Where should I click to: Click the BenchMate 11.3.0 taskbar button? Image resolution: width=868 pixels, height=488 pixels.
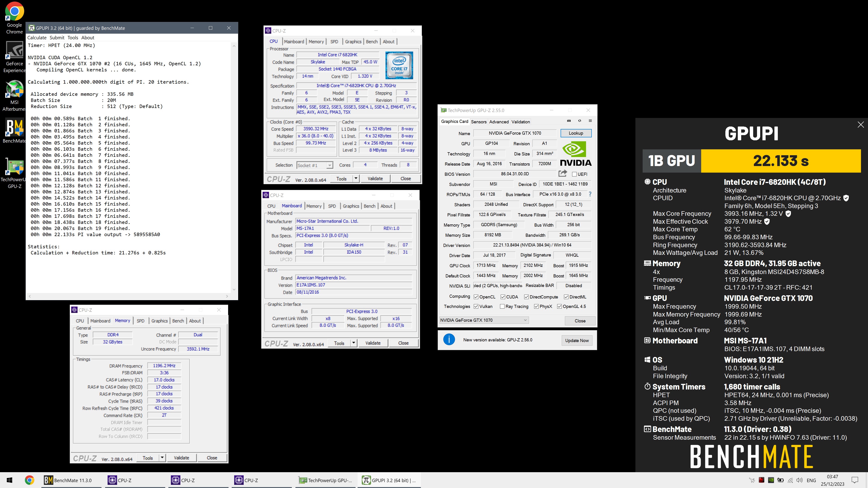pyautogui.click(x=71, y=480)
